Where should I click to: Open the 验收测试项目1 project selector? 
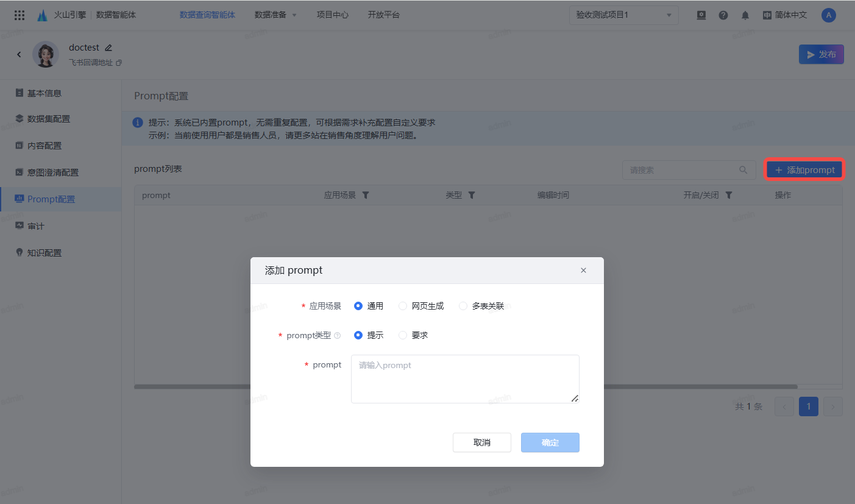coord(624,15)
